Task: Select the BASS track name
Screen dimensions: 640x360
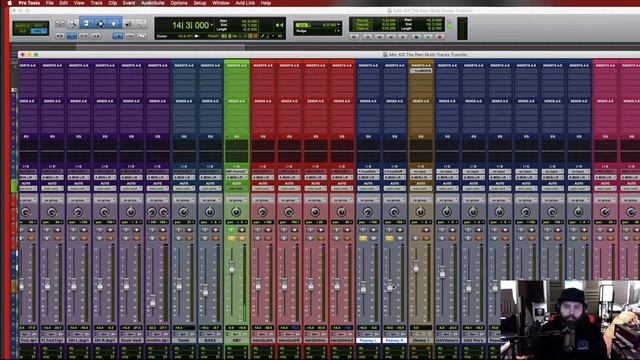Action: click(210, 340)
